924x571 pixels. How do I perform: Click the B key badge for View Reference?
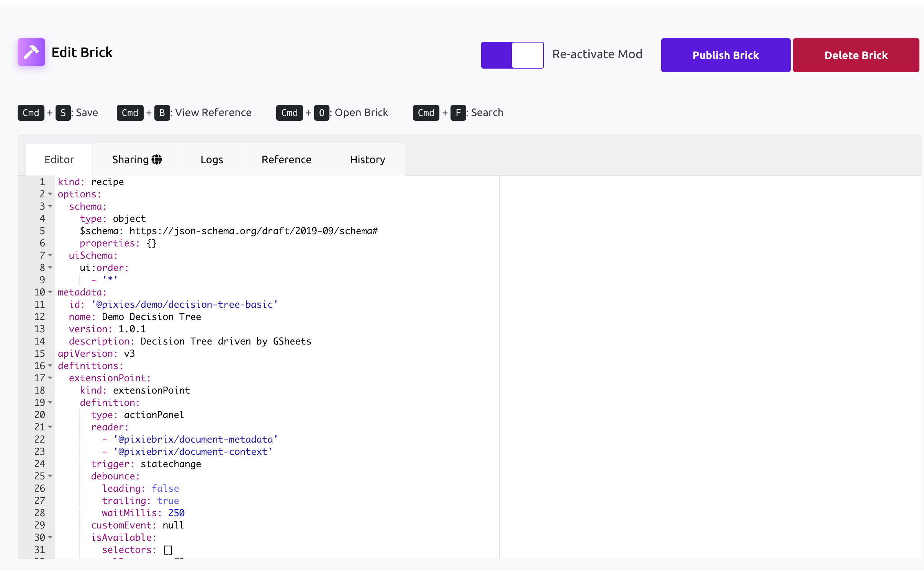[x=162, y=113]
